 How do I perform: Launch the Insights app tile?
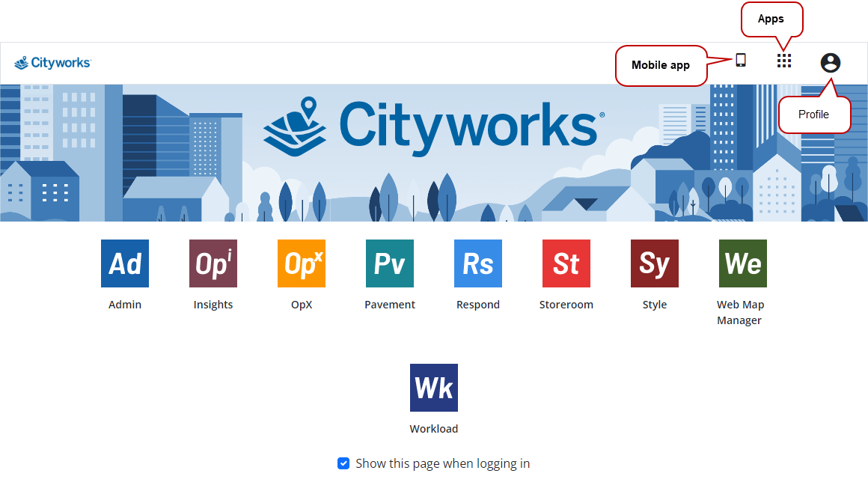213,263
